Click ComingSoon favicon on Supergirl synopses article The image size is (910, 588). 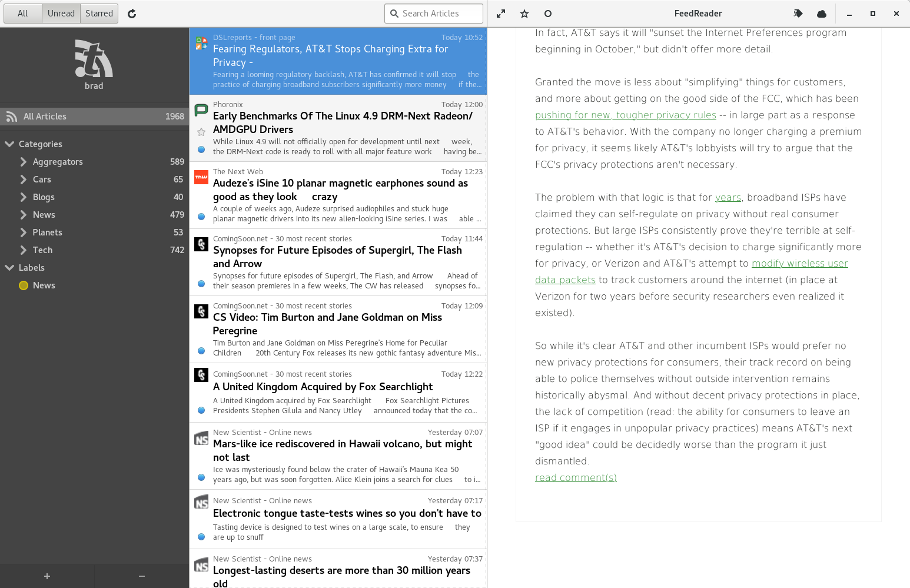(201, 244)
